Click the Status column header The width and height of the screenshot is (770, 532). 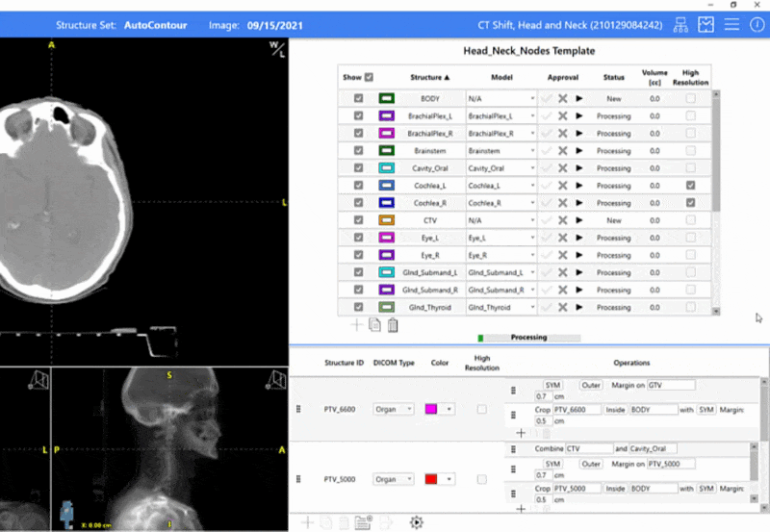point(613,77)
